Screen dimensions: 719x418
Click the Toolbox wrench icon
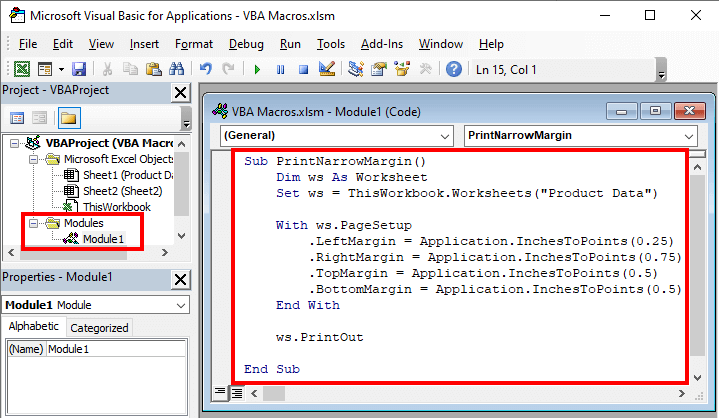tap(426, 69)
